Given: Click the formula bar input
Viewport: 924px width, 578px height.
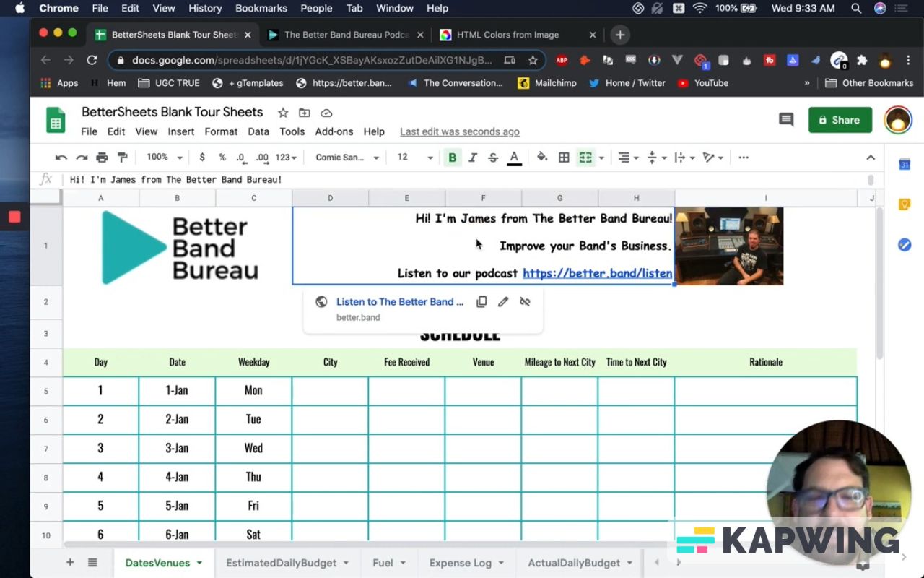Looking at the screenshot, I should tap(466, 179).
